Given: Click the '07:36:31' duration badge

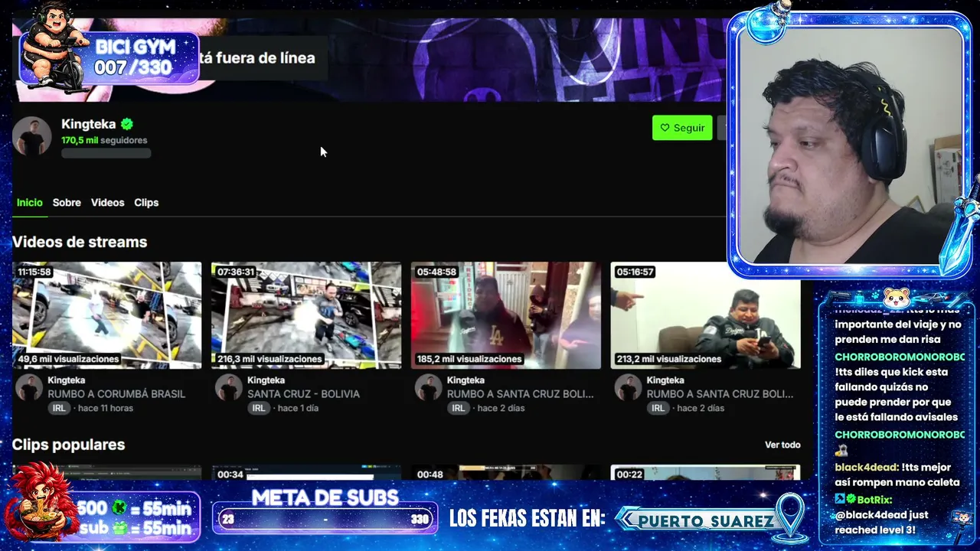Looking at the screenshot, I should pos(236,272).
